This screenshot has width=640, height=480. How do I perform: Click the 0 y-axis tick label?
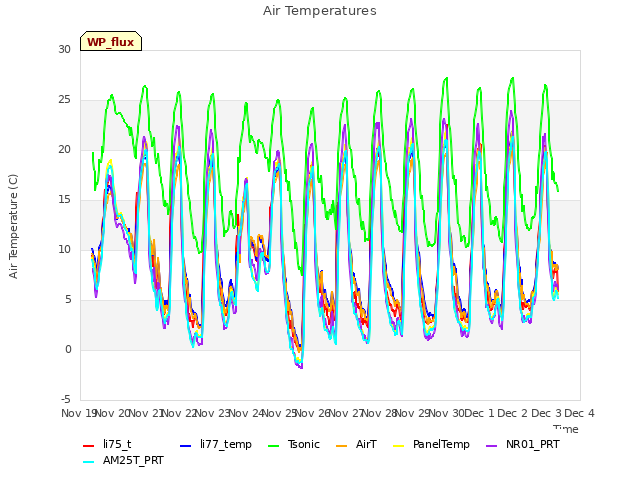tap(68, 349)
